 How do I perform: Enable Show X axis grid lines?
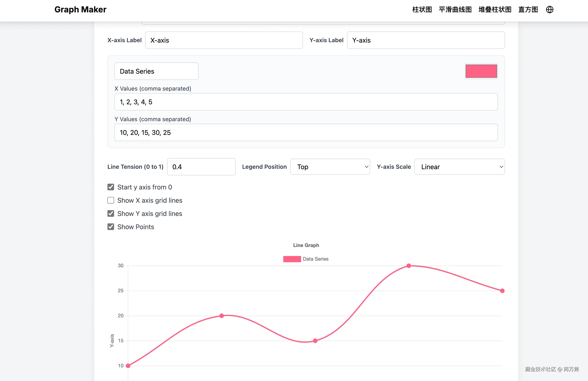[x=111, y=200]
